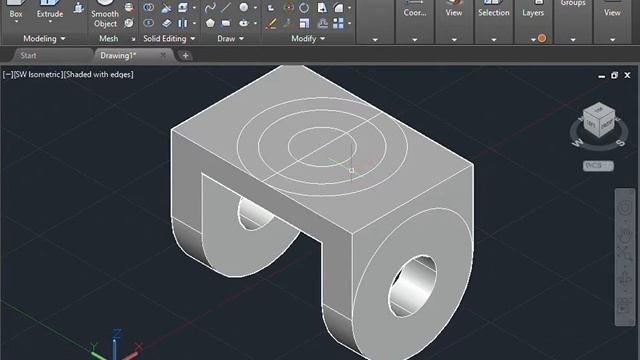Expand the Layers panel

tap(533, 40)
